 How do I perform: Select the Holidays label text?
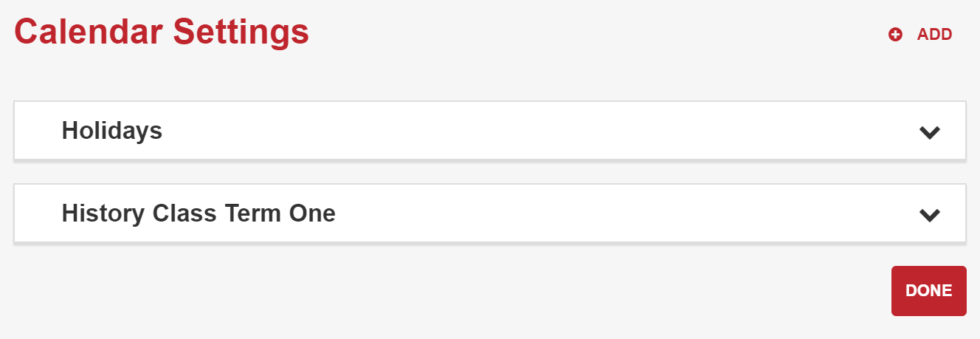tap(112, 131)
